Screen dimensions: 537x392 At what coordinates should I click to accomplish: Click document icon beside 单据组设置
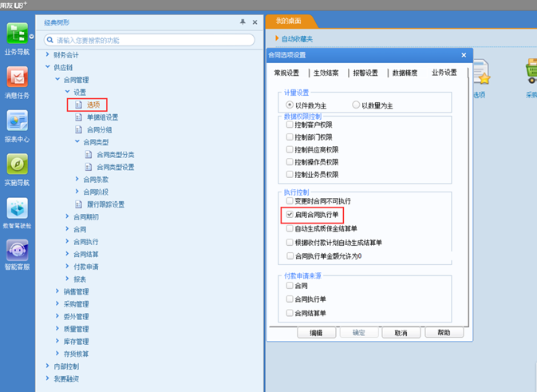pos(78,117)
